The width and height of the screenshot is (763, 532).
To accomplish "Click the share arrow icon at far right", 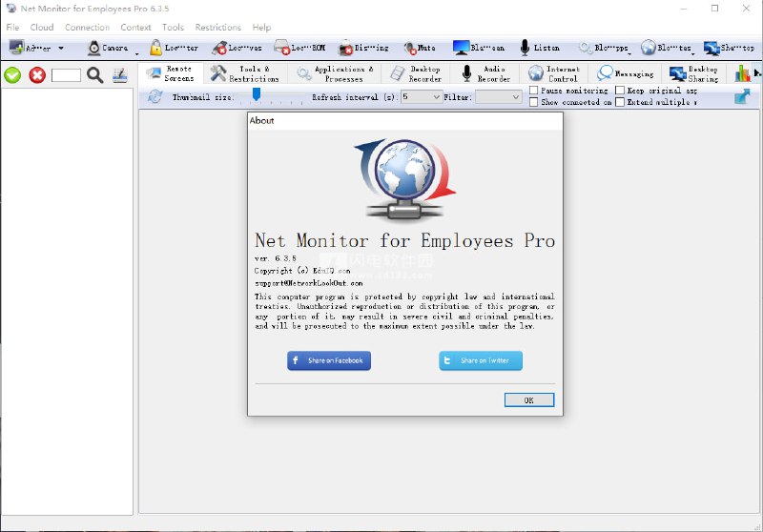I will tap(742, 96).
